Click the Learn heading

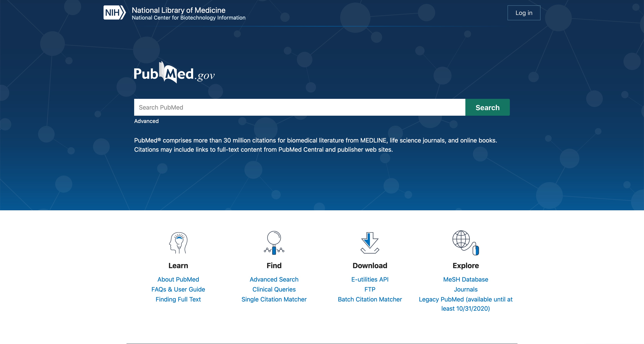click(178, 265)
